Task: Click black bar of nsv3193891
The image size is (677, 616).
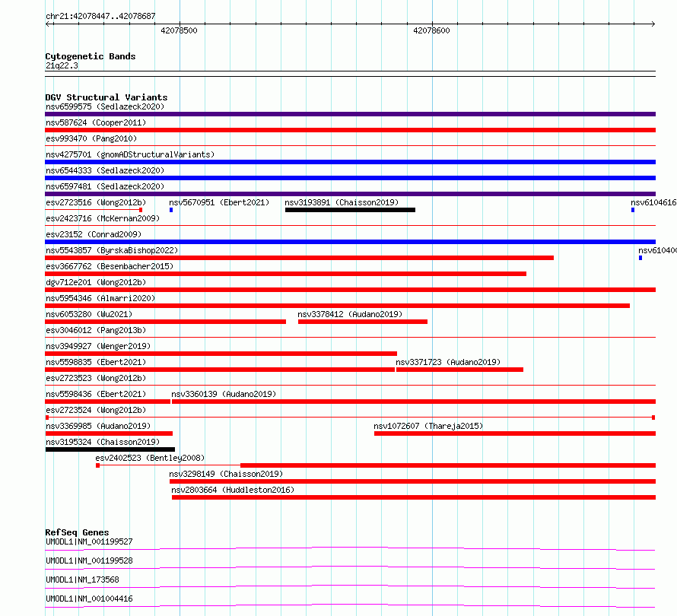Action: [350, 210]
